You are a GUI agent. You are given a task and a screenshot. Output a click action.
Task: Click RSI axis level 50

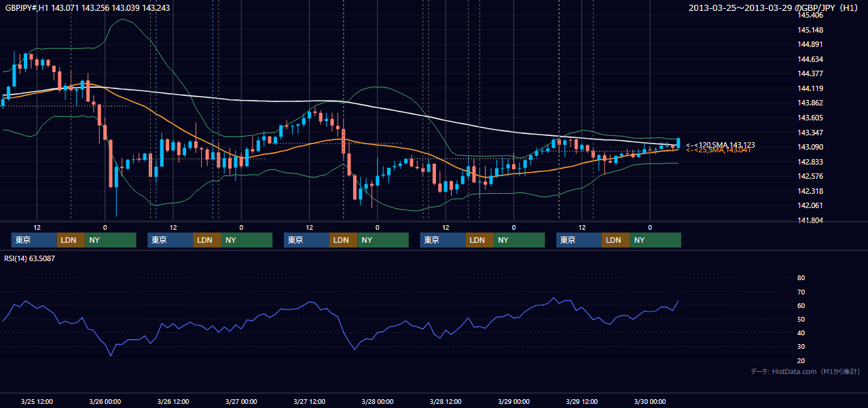801,320
